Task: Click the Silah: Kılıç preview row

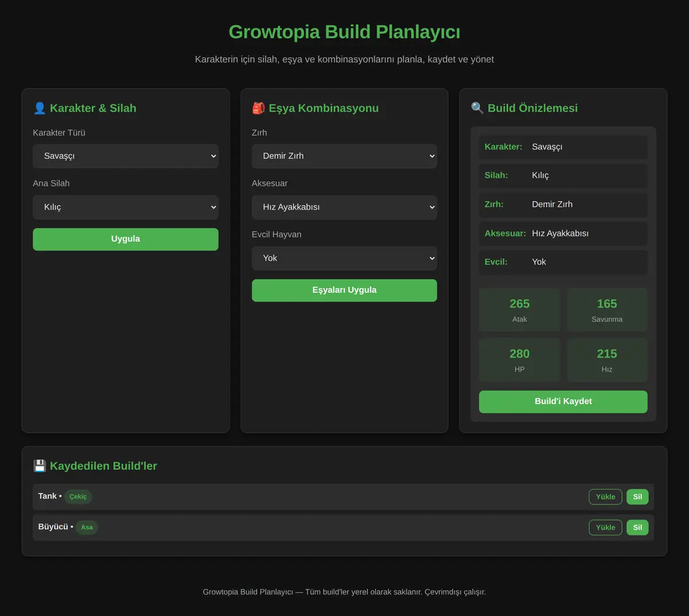Action: (x=563, y=176)
